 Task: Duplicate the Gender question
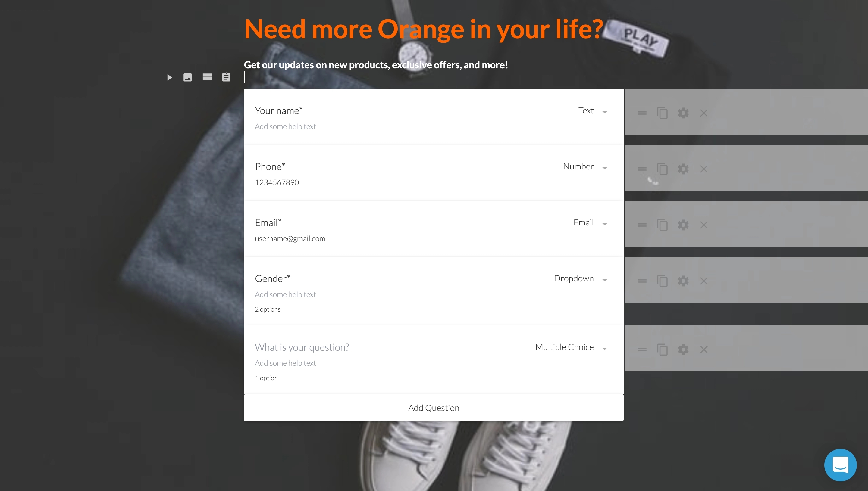point(662,281)
